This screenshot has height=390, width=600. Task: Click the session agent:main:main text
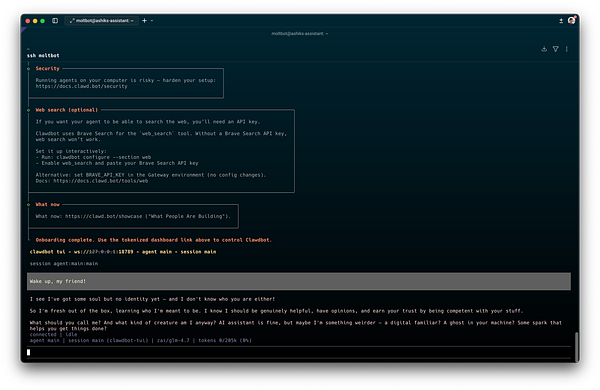click(64, 264)
